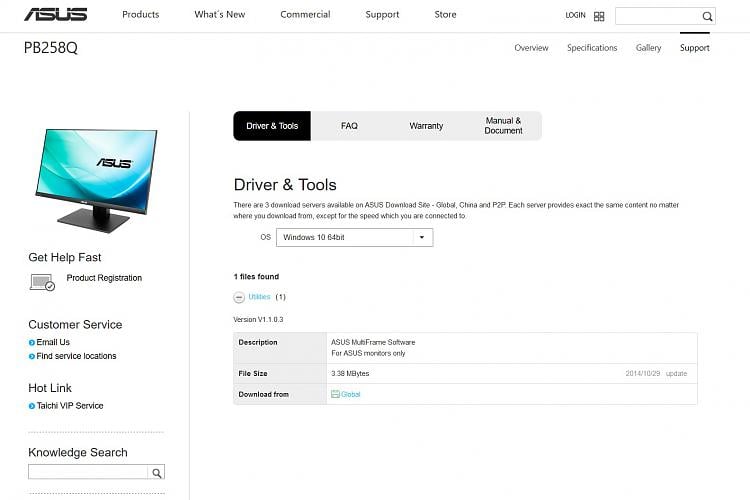
Task: Switch to the Warranty tab
Action: (x=426, y=126)
